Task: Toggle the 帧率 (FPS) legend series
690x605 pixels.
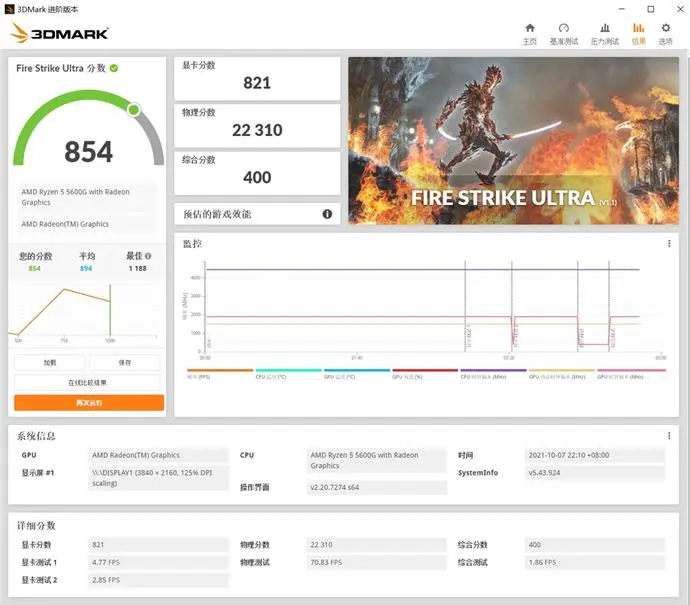Action: click(220, 374)
